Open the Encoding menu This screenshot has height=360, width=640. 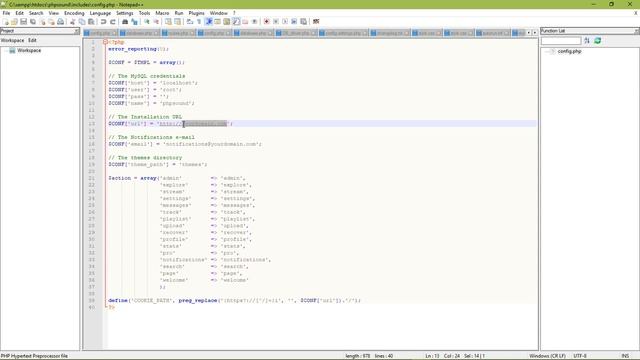74,13
